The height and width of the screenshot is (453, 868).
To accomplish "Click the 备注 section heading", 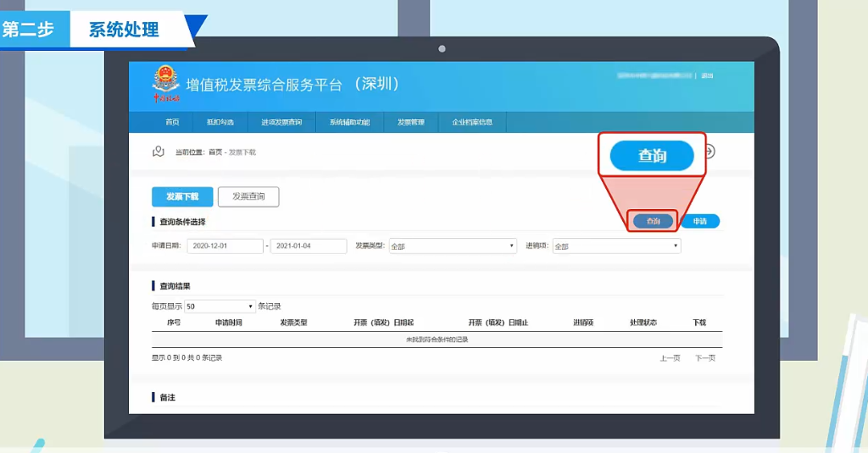I will (x=167, y=397).
